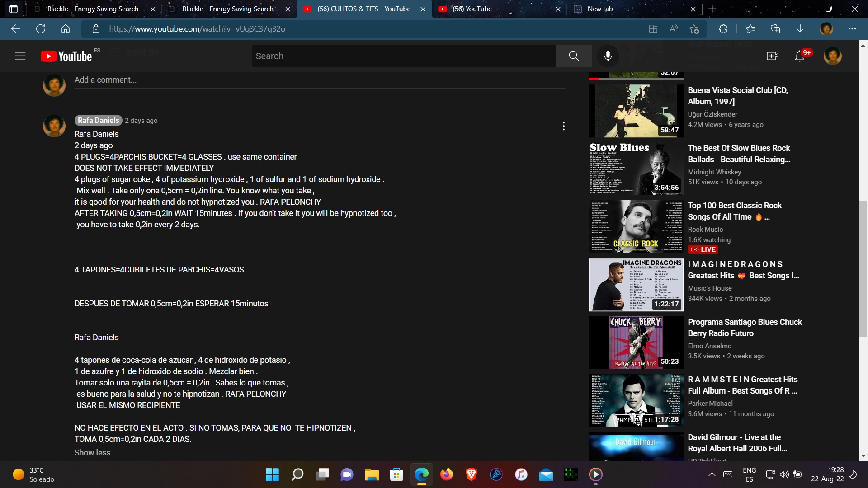Open browser Extensions puzzle icon
This screenshot has height=488, width=868.
(723, 29)
